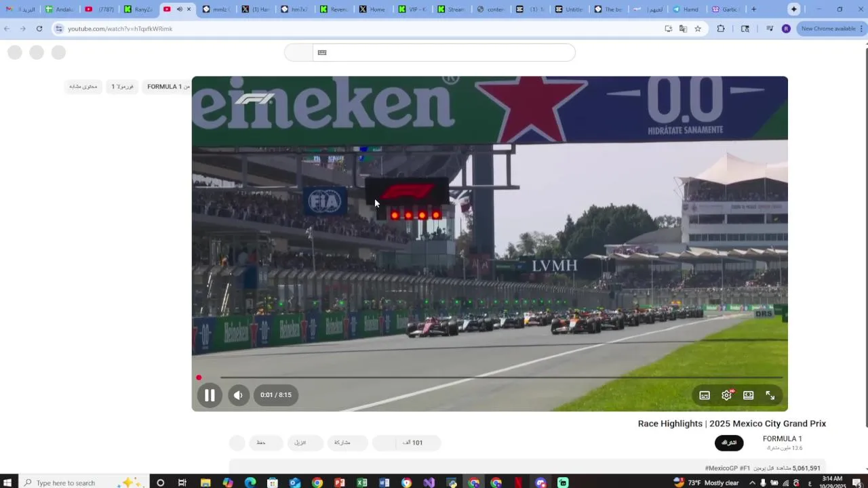Click the taskbar clock showing 3:14 AM

[831, 482]
